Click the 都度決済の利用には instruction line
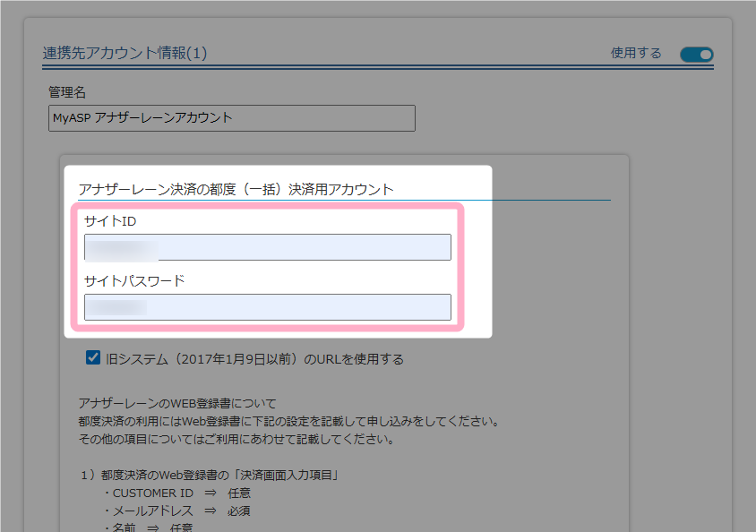Image resolution: width=756 pixels, height=532 pixels. coord(288,421)
